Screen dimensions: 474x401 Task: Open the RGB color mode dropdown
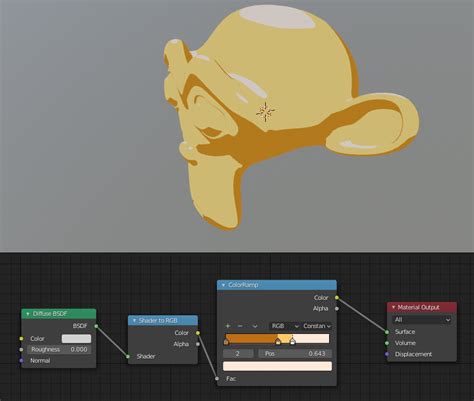tap(284, 326)
